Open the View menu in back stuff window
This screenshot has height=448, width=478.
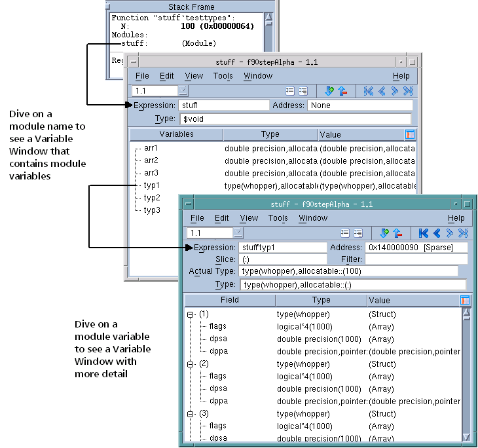coord(194,76)
